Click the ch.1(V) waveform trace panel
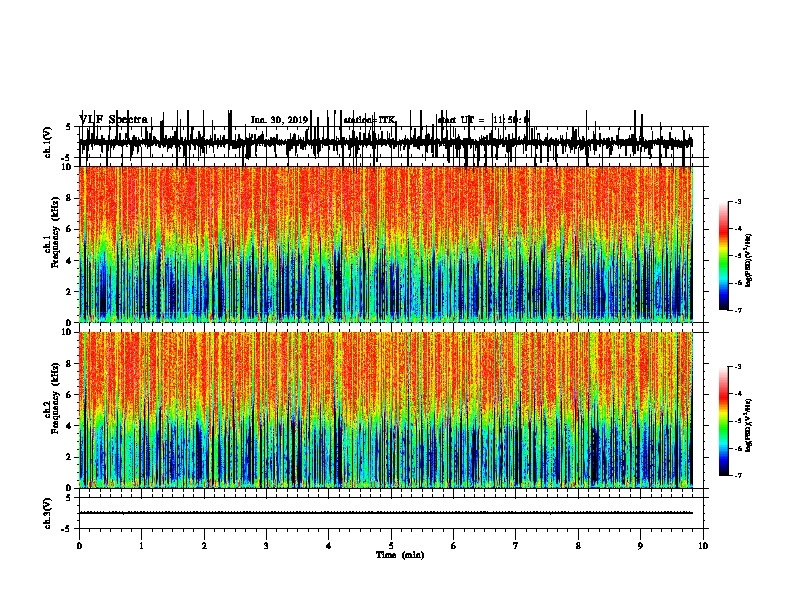 click(x=393, y=142)
